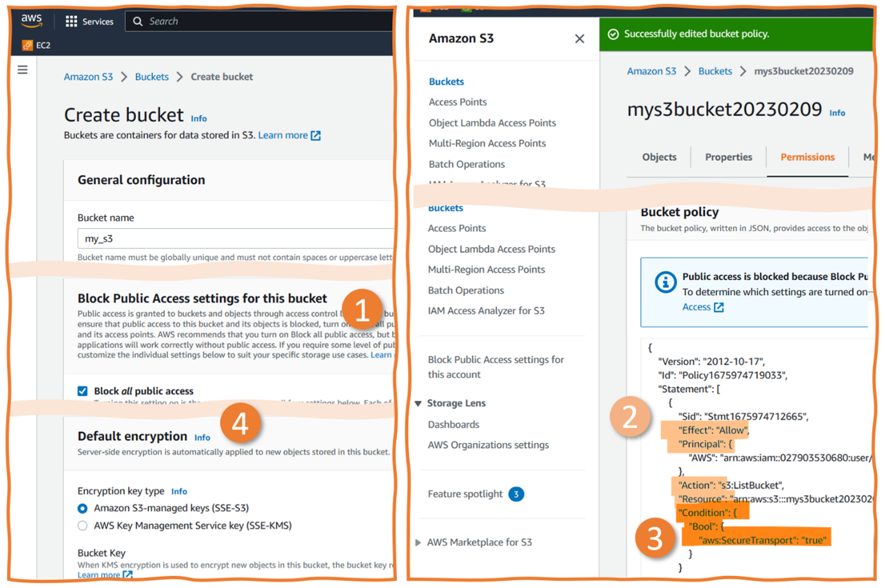Click the EC2 shortcut icon

pyautogui.click(x=27, y=45)
